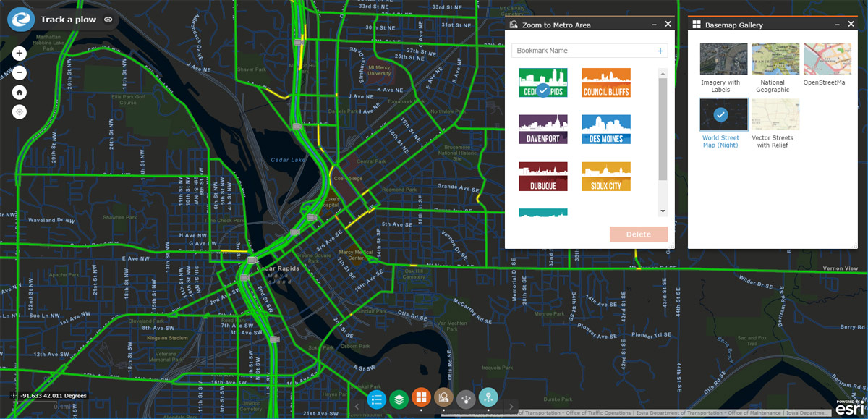Image resolution: width=868 pixels, height=419 pixels.
Task: Click plow vehicle icon near Kingston Stadium
Action: coord(274,339)
